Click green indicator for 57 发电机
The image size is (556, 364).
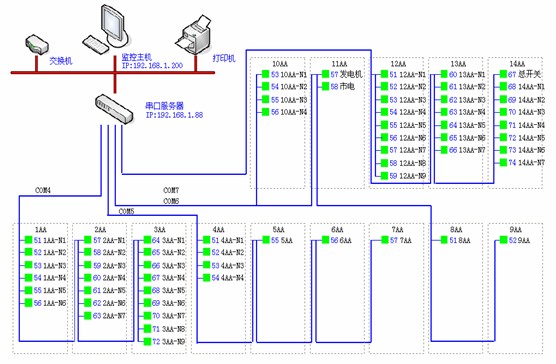(325, 74)
